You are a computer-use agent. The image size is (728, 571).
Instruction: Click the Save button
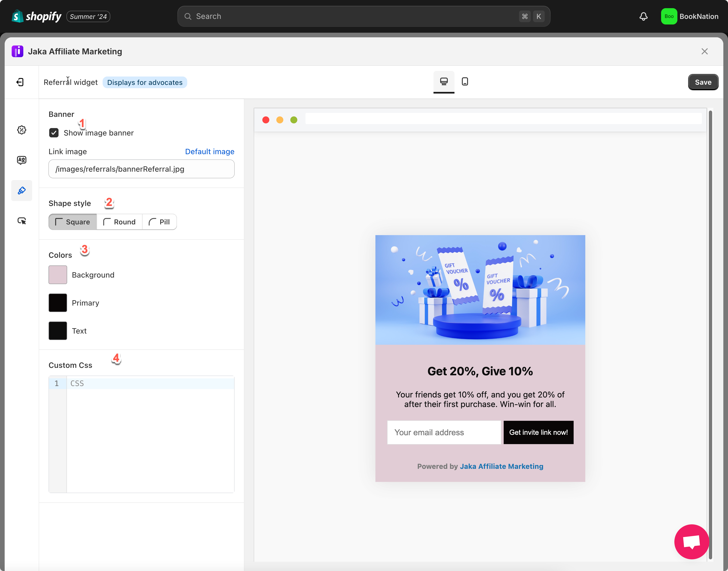pyautogui.click(x=703, y=82)
